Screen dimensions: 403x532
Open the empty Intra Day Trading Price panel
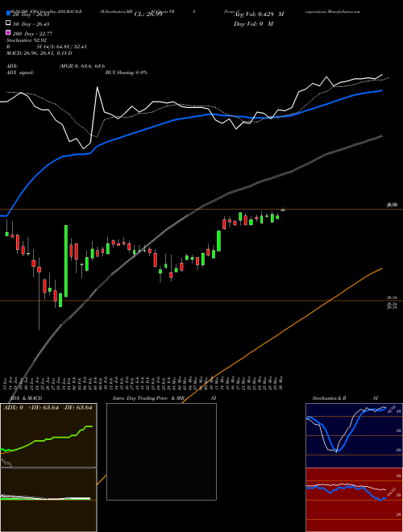tap(161, 451)
